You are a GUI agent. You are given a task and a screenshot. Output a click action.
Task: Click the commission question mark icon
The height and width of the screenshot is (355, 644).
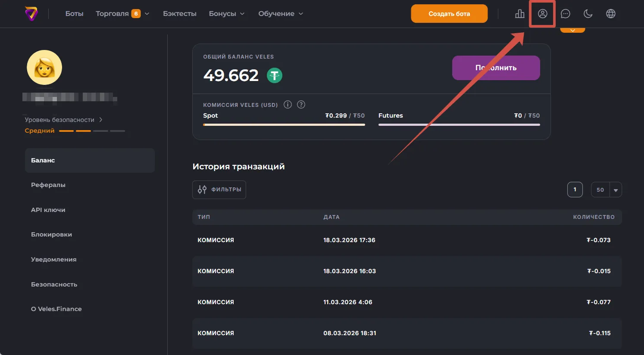[301, 105]
